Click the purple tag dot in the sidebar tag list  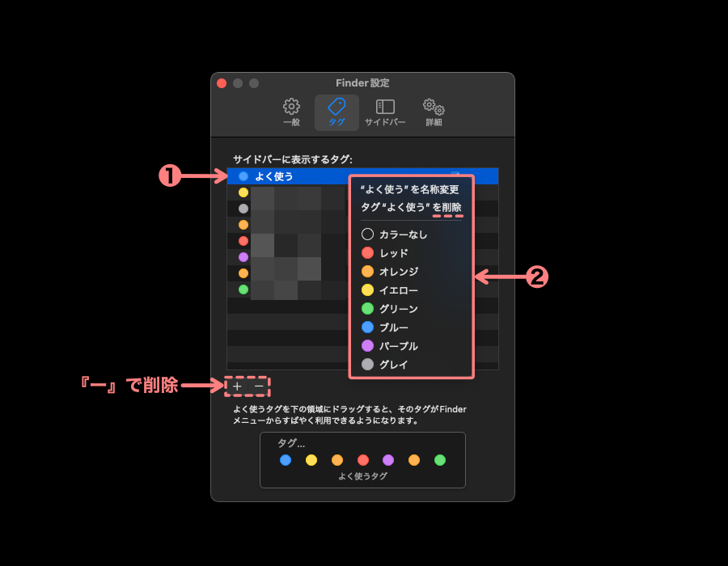pyautogui.click(x=243, y=257)
